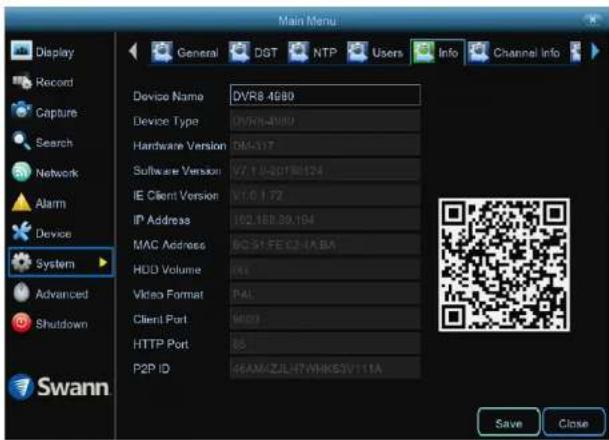Click the Software Version value field
This screenshot has width=609, height=440.
click(325, 170)
